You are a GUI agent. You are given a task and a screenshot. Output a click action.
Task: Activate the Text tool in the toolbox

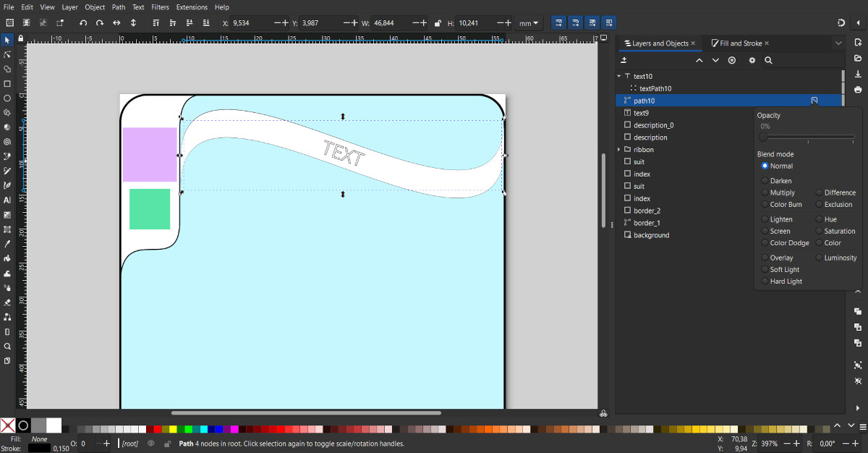(x=7, y=200)
